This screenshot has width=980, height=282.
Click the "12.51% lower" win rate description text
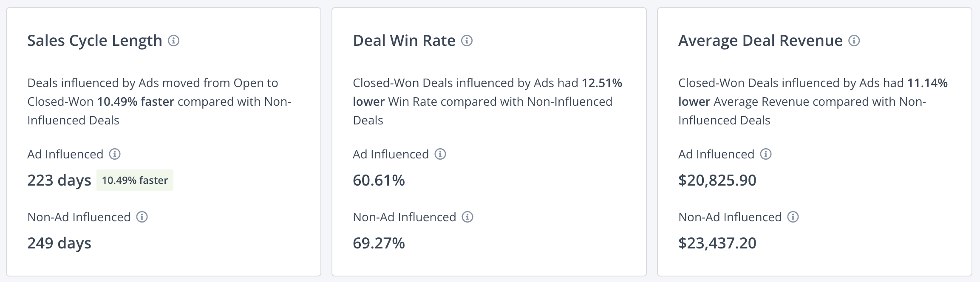(x=602, y=83)
